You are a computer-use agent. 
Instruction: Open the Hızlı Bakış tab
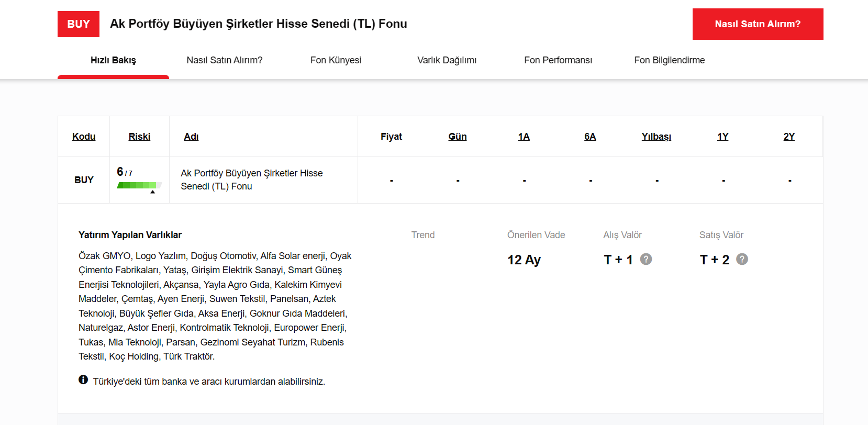coord(113,60)
